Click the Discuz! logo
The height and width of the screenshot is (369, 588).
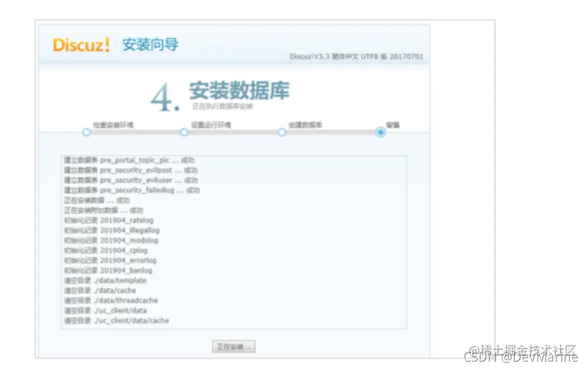click(x=81, y=45)
